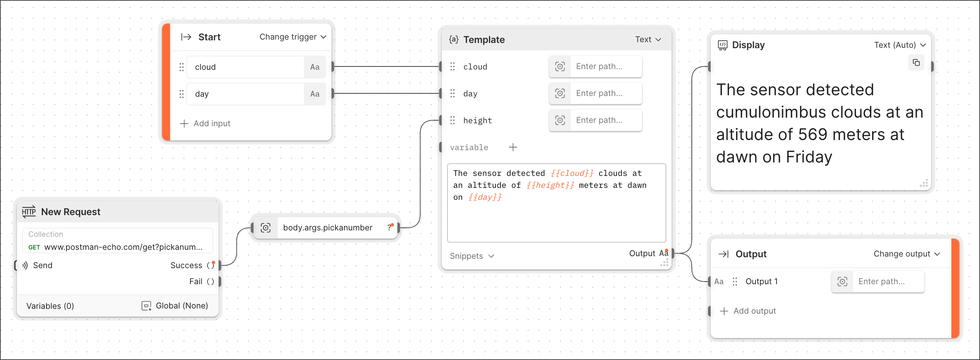This screenshot has width=980, height=360.
Task: Click the Template block curly-brace icon
Action: click(x=453, y=40)
